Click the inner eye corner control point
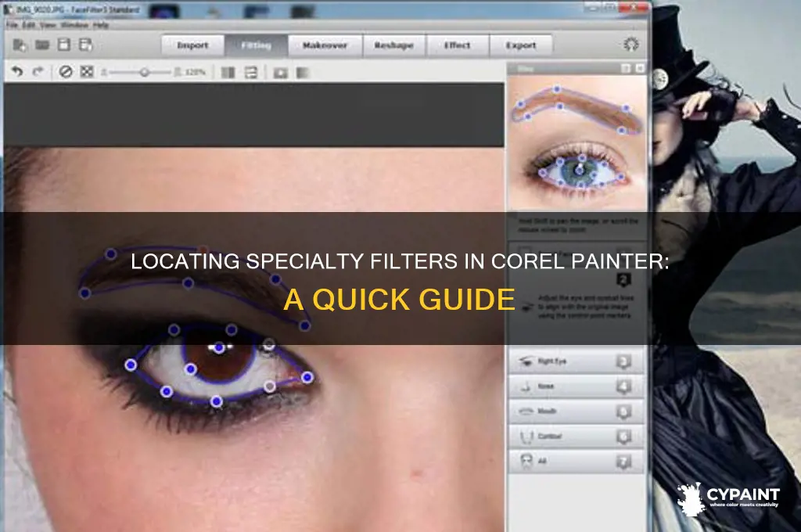801x532 pixels. click(307, 378)
